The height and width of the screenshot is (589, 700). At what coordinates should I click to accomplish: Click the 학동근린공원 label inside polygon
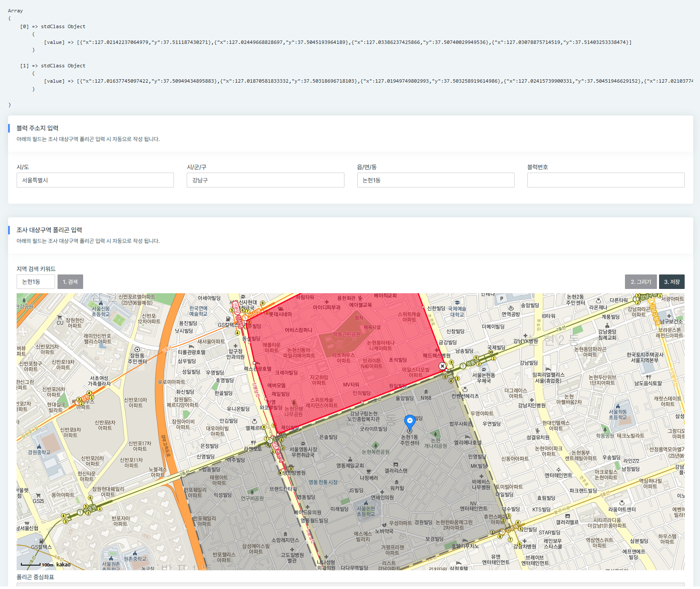tap(347, 335)
